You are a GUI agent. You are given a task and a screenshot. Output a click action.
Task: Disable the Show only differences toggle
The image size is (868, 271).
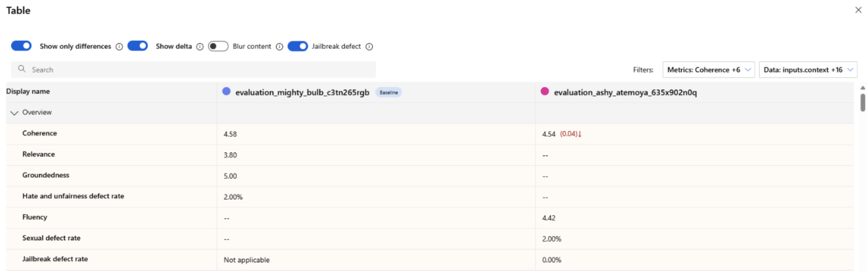coord(21,46)
